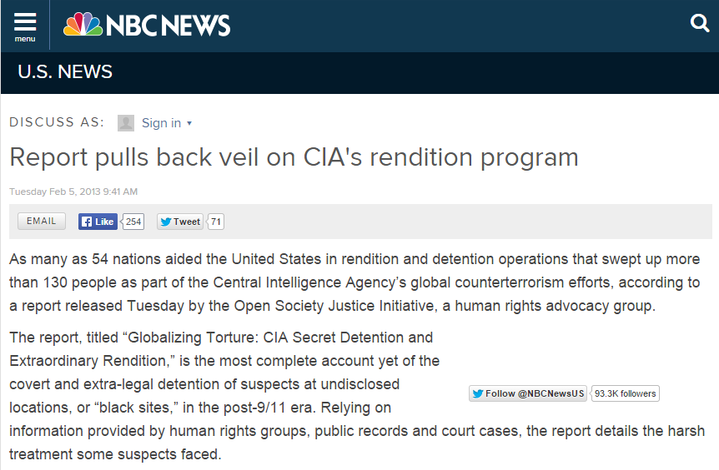This screenshot has height=470, width=719.
Task: Click the first article paragraph text
Action: (355, 282)
